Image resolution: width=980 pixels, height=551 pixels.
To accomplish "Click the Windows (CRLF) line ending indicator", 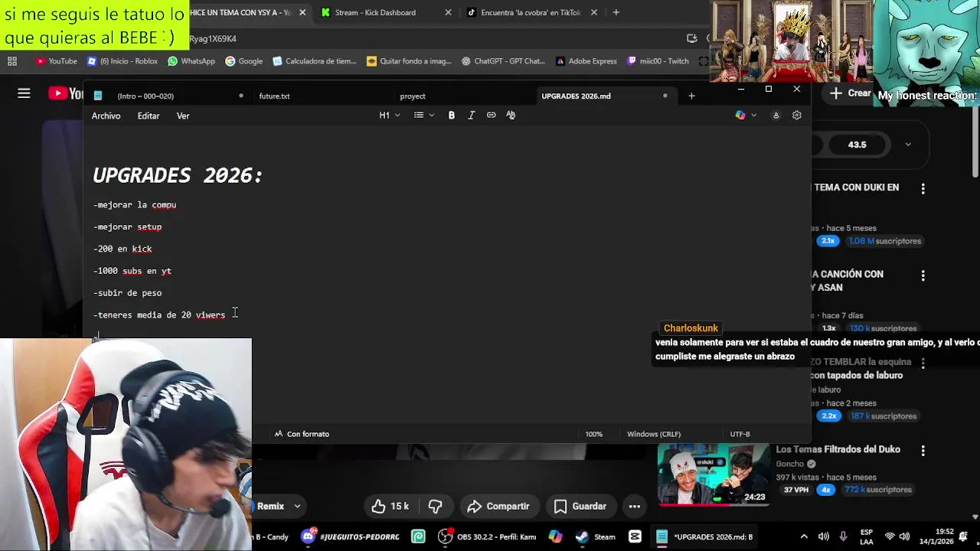I will click(x=654, y=434).
